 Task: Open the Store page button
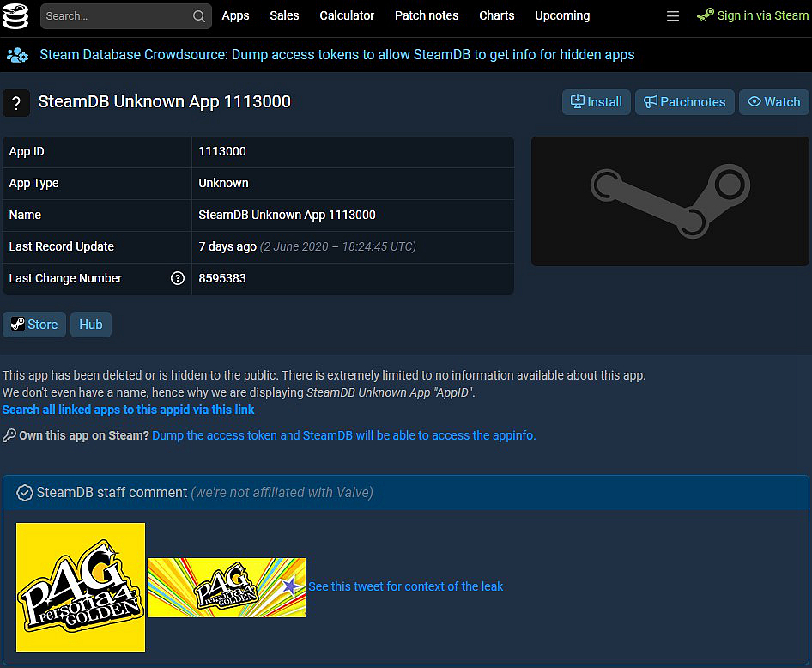pyautogui.click(x=34, y=325)
